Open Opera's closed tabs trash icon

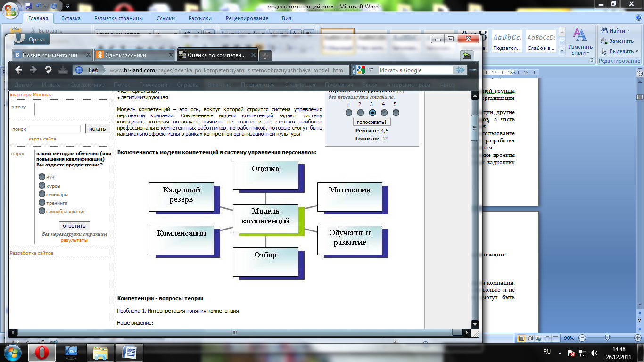click(x=466, y=55)
